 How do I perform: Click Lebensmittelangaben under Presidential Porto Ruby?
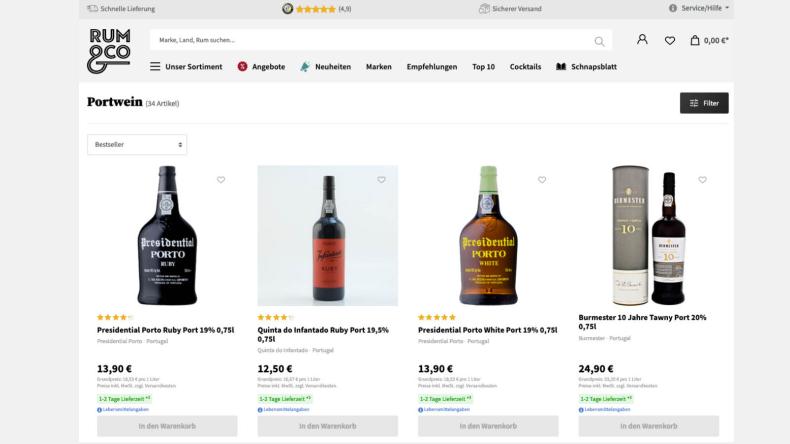(x=123, y=410)
